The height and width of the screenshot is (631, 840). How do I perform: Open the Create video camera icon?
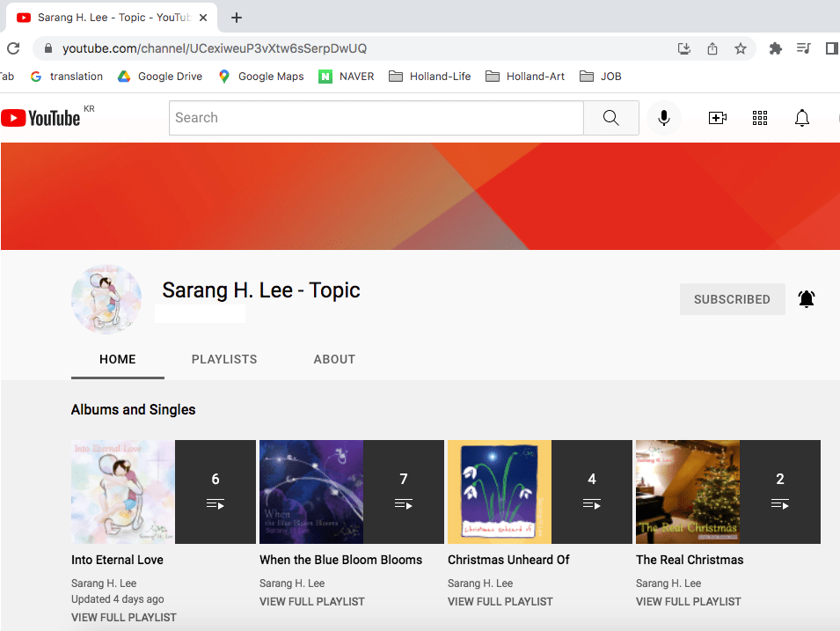click(718, 118)
